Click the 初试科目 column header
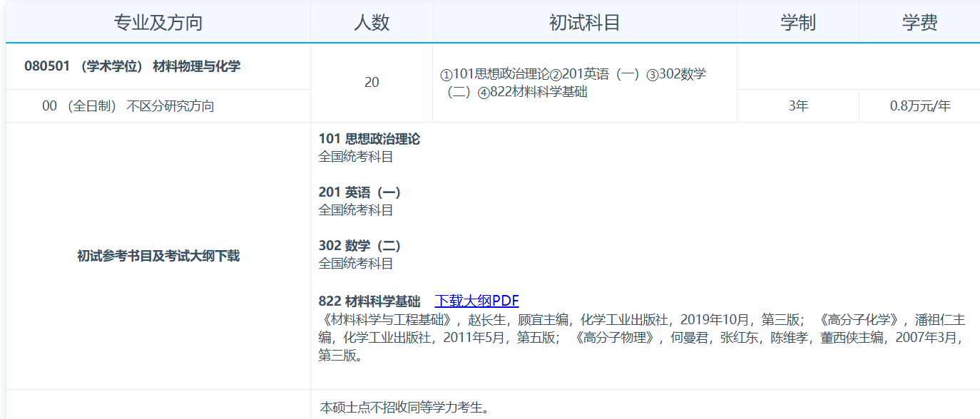This screenshot has width=980, height=419. click(585, 21)
